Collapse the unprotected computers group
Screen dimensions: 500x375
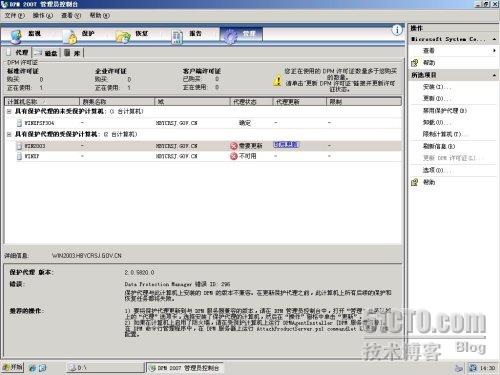[10, 111]
